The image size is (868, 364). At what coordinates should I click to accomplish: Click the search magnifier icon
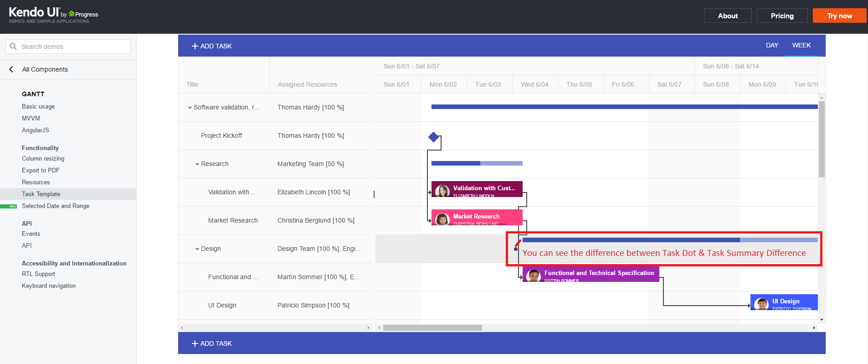(x=13, y=47)
